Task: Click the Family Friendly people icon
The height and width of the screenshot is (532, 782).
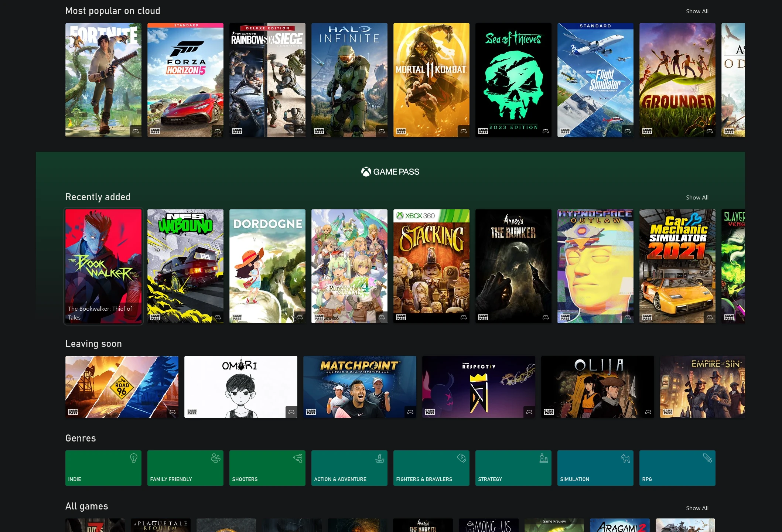Action: (x=216, y=458)
